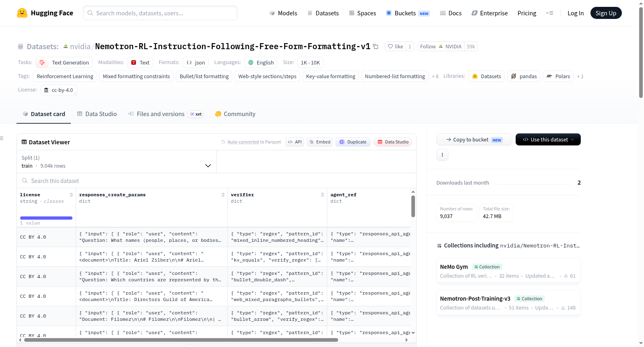Open the NeMo Gym collection card
The width and height of the screenshot is (644, 347).
click(x=508, y=271)
